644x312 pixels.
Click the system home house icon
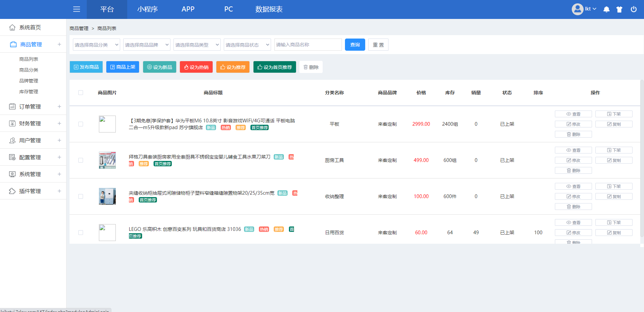pyautogui.click(x=12, y=27)
